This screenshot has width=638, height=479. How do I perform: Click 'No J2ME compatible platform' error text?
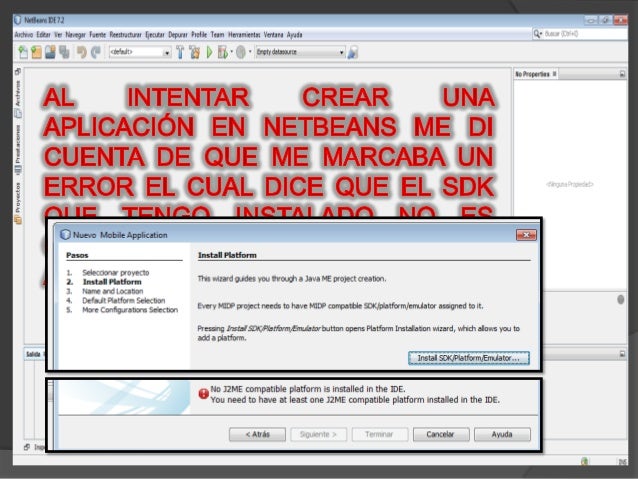[x=308, y=389]
